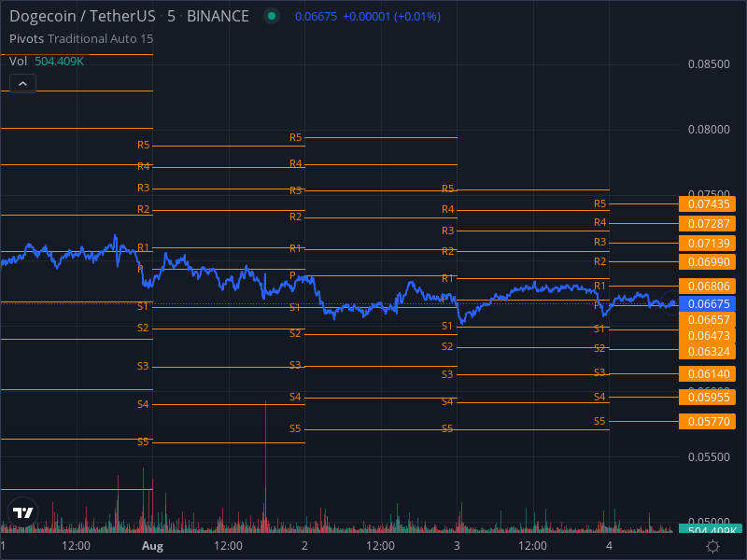Click the 0.08000 price axis value
Viewport: 747px width, 560px height.
[x=709, y=130]
